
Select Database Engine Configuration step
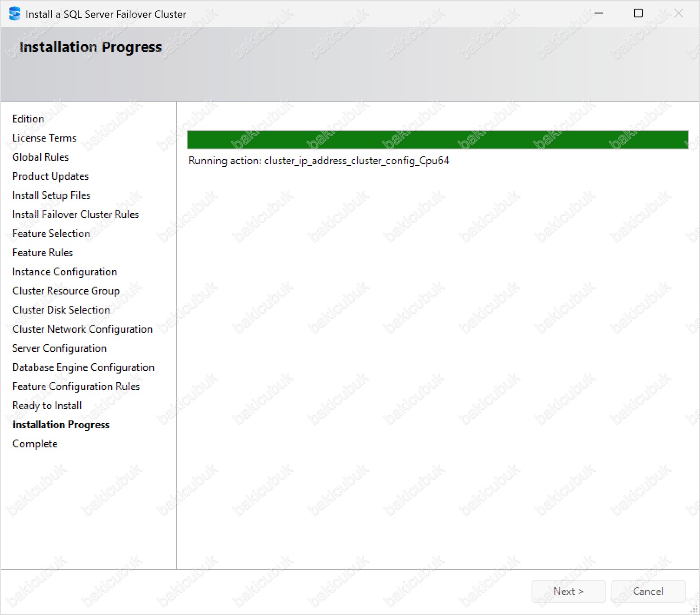coord(83,367)
